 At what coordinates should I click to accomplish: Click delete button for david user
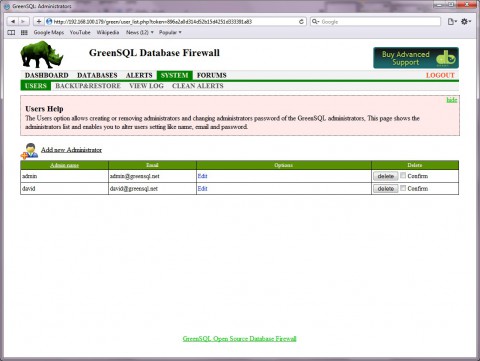(386, 189)
